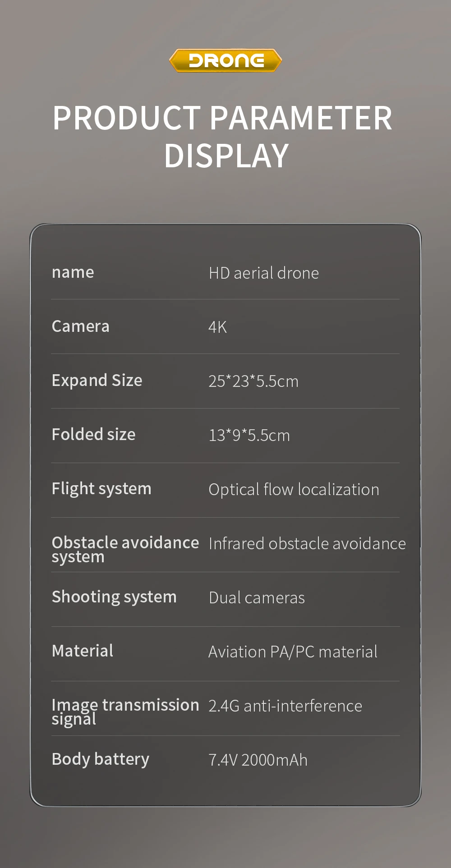The height and width of the screenshot is (868, 451).
Task: Click the gold DRONE logo badge
Action: tap(225, 60)
